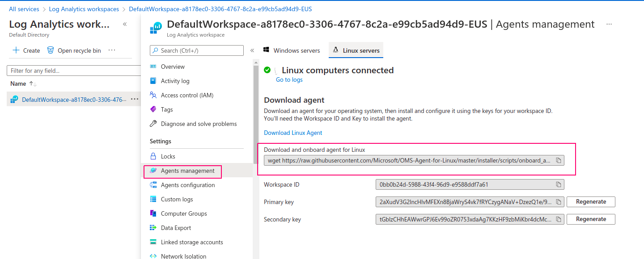Open the workspace row context menu ellipsis
644x259 pixels.
[135, 99]
